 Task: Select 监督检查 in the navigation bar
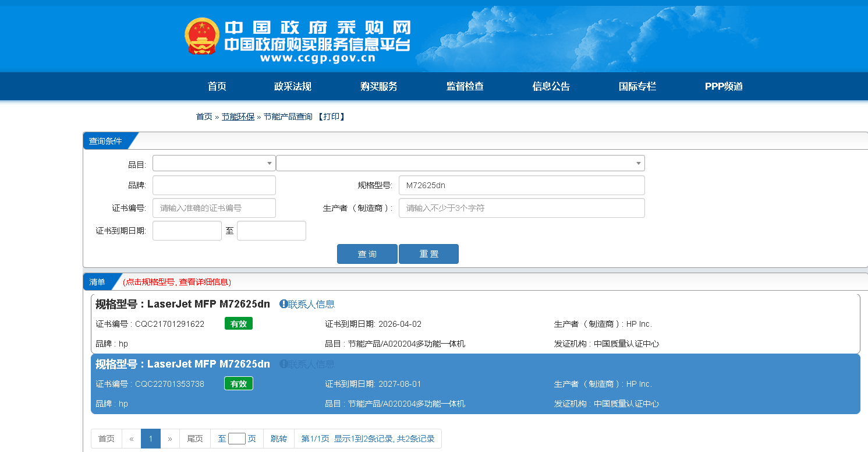(x=465, y=87)
